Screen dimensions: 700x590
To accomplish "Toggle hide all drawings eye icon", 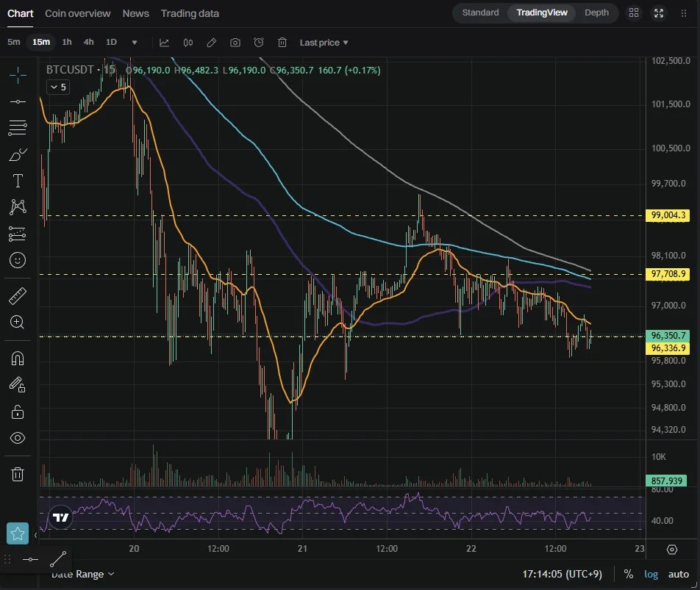I will (x=18, y=438).
